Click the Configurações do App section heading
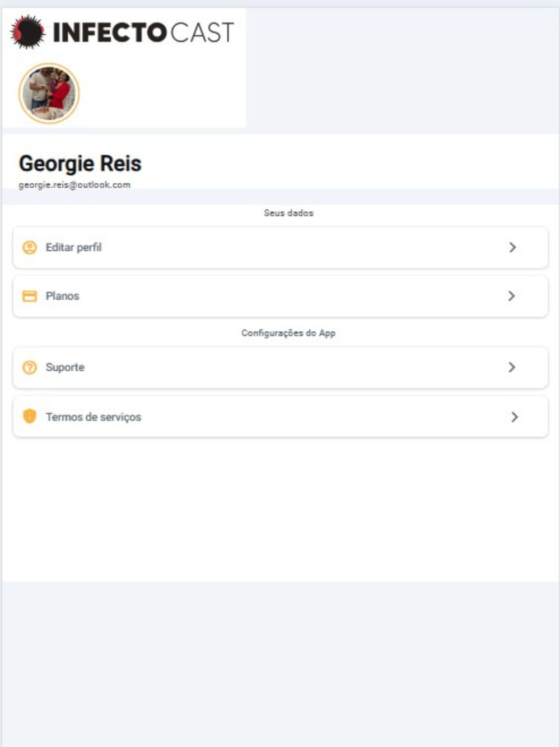Image resolution: width=560 pixels, height=747 pixels. [288, 333]
